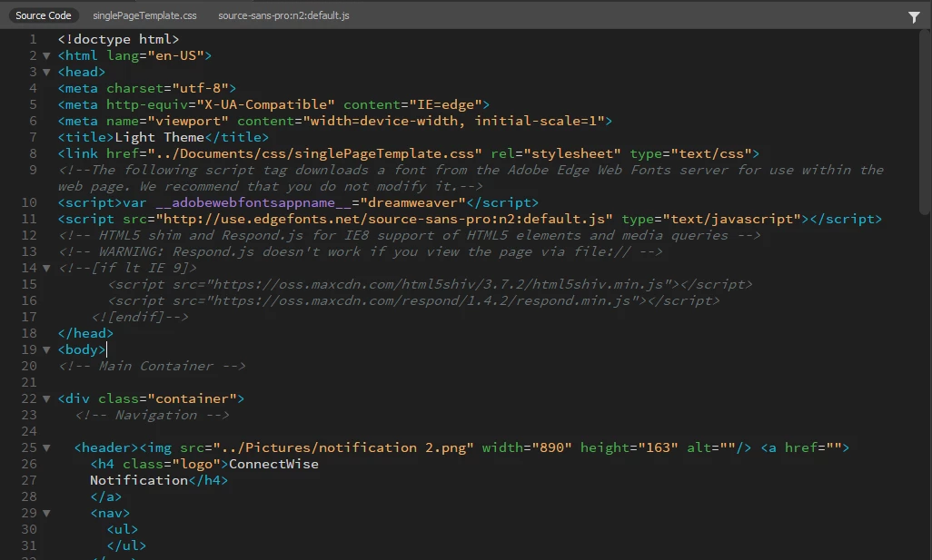The height and width of the screenshot is (560, 932).
Task: Click the ConnectWise heading text
Action: click(x=273, y=464)
